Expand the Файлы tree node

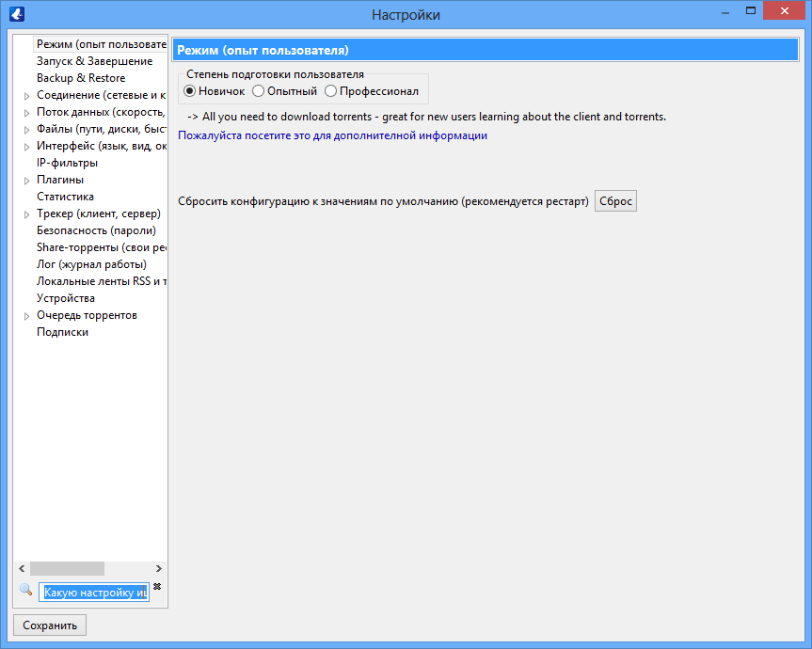[x=27, y=130]
